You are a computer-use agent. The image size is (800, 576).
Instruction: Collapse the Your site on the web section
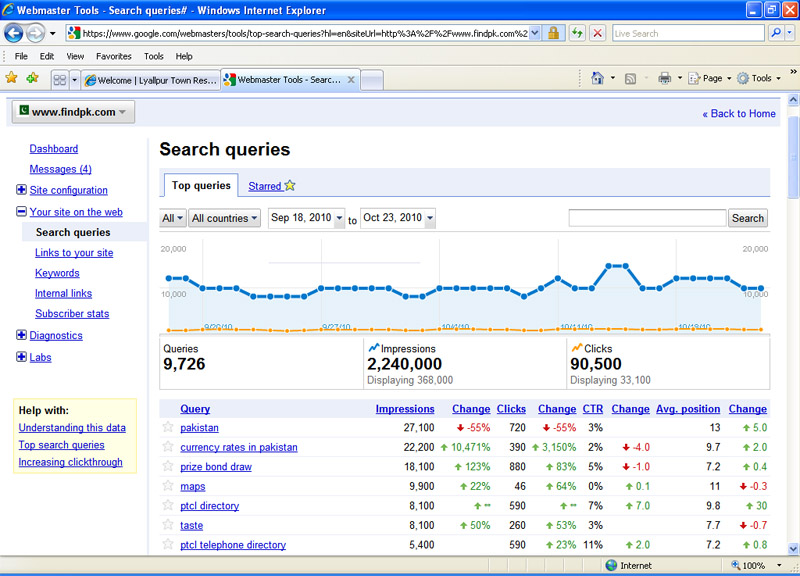(21, 211)
